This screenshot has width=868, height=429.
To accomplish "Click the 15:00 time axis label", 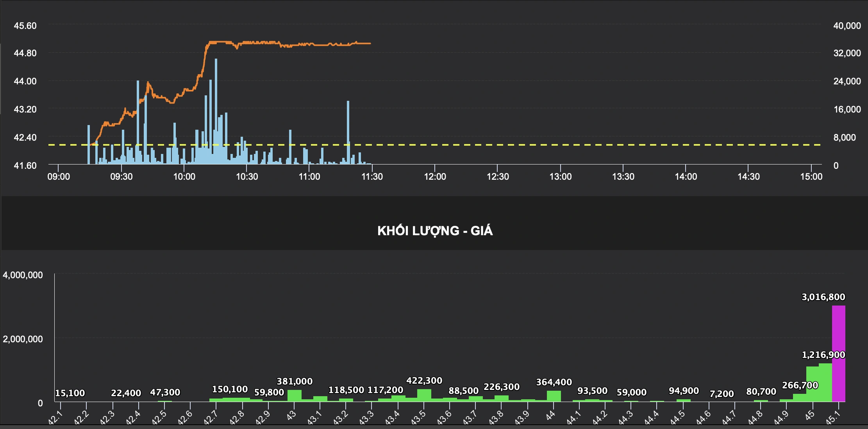I will 811,177.
